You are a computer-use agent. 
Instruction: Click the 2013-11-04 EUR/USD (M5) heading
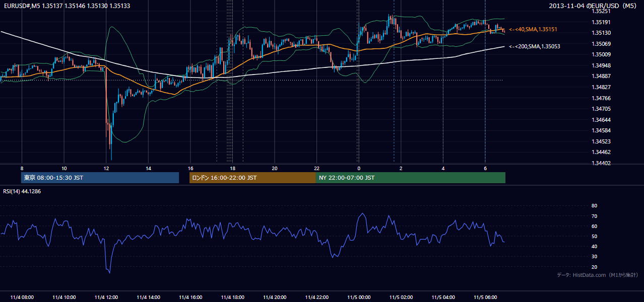[594, 6]
